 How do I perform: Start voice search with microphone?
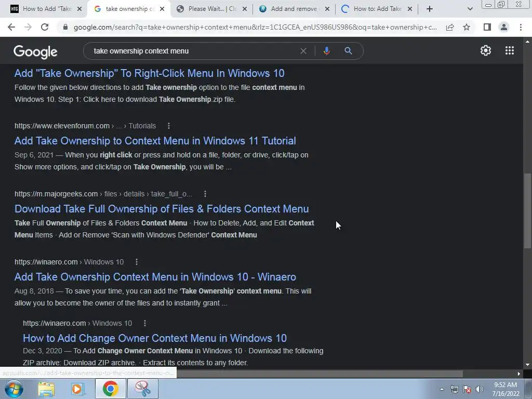click(x=326, y=51)
